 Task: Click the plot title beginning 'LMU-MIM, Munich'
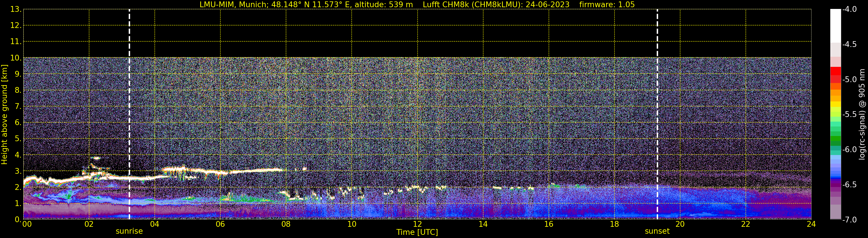pos(417,4)
